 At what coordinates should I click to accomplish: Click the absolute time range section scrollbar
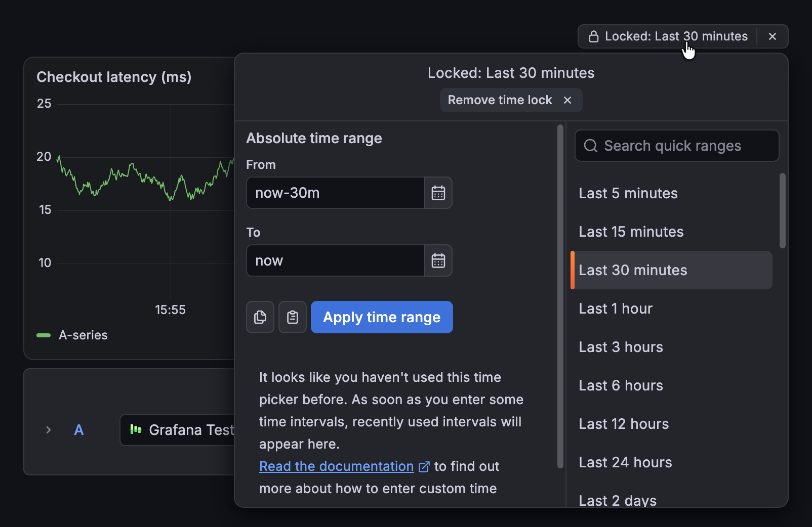[x=560, y=296]
